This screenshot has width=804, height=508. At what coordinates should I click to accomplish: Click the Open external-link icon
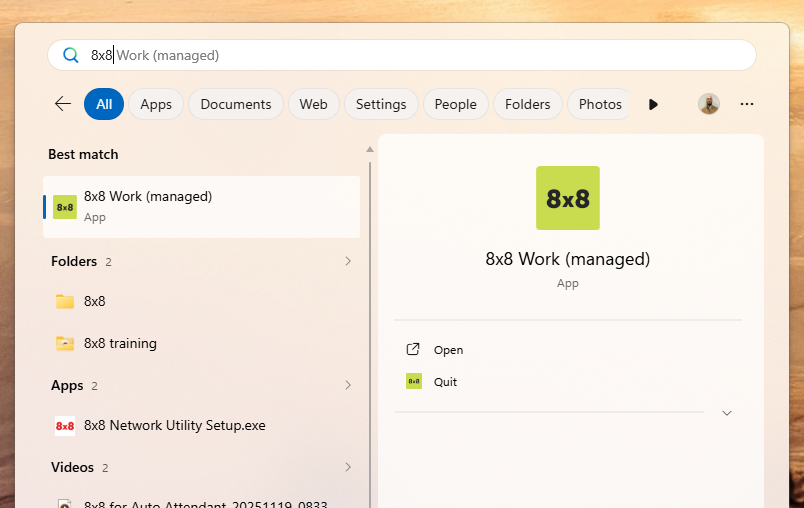click(x=413, y=350)
